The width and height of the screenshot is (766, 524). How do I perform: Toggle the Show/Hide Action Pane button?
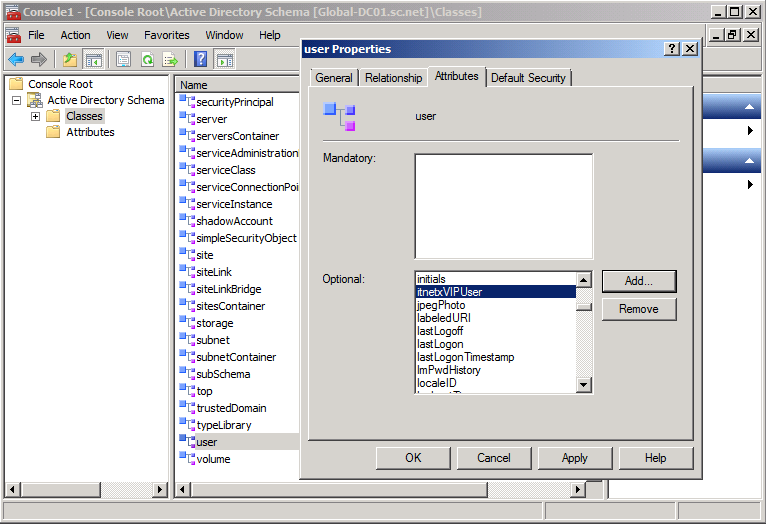point(225,59)
